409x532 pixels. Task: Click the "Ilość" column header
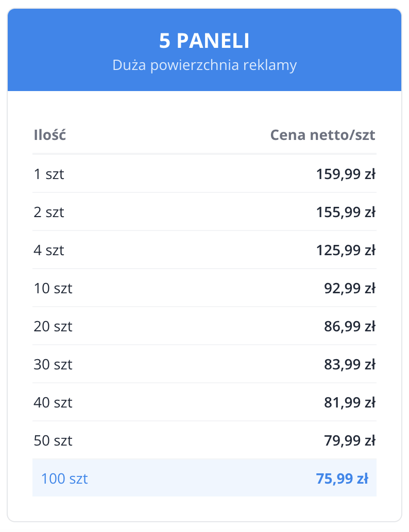(49, 135)
